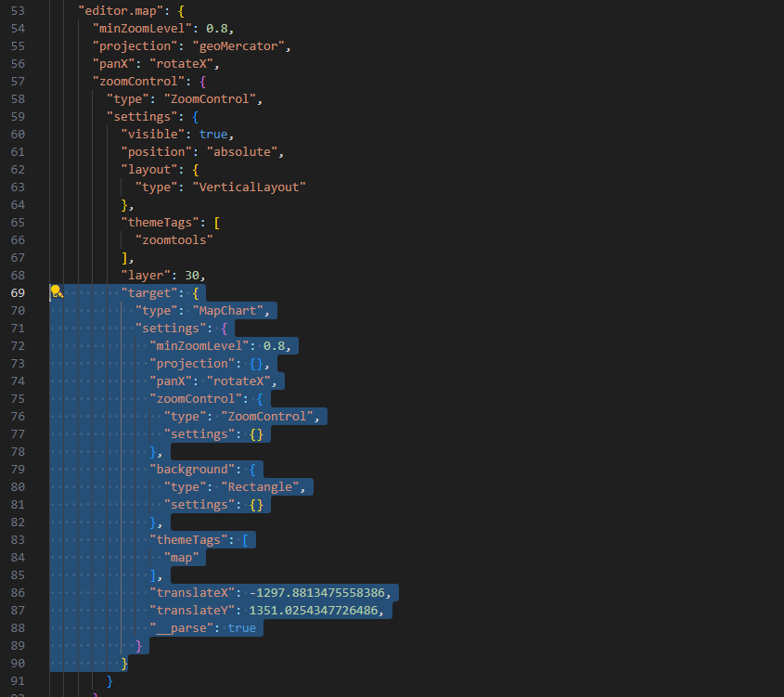Select the "translateX" numeric value
This screenshot has height=697, width=784.
pyautogui.click(x=320, y=592)
